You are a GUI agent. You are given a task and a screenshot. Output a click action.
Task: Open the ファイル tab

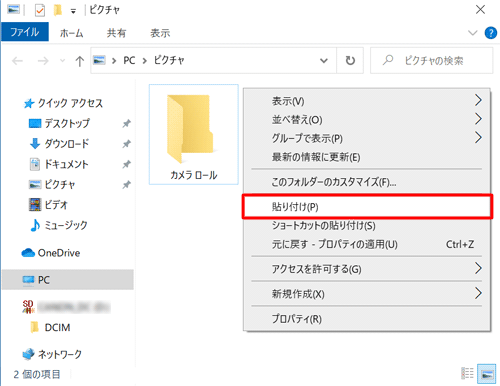[x=25, y=32]
